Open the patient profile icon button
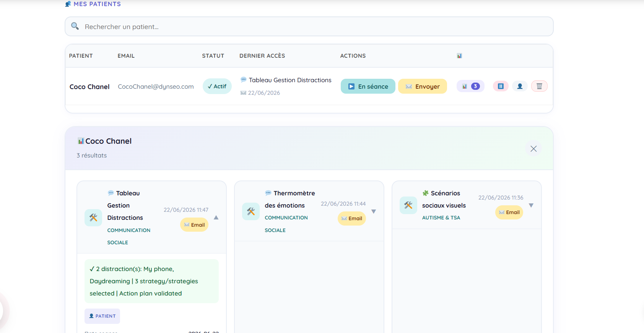 [520, 86]
